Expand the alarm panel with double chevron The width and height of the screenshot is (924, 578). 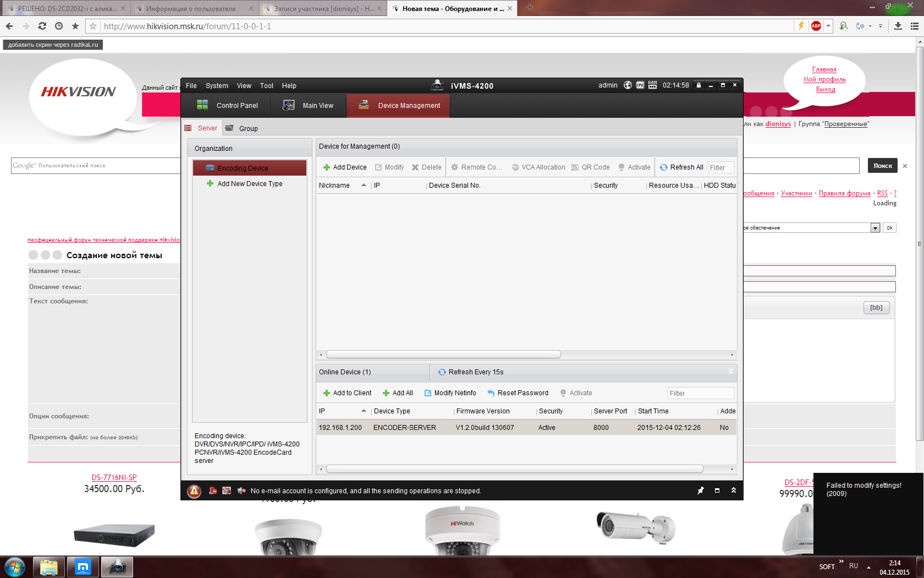(734, 490)
